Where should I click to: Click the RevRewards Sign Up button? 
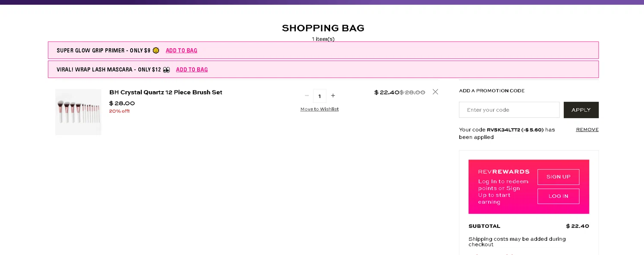[x=558, y=177]
